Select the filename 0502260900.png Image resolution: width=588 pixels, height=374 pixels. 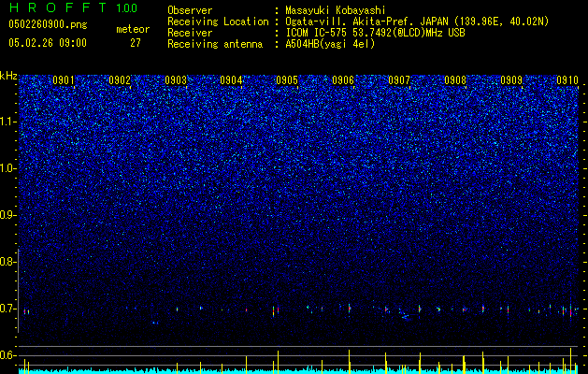click(48, 24)
